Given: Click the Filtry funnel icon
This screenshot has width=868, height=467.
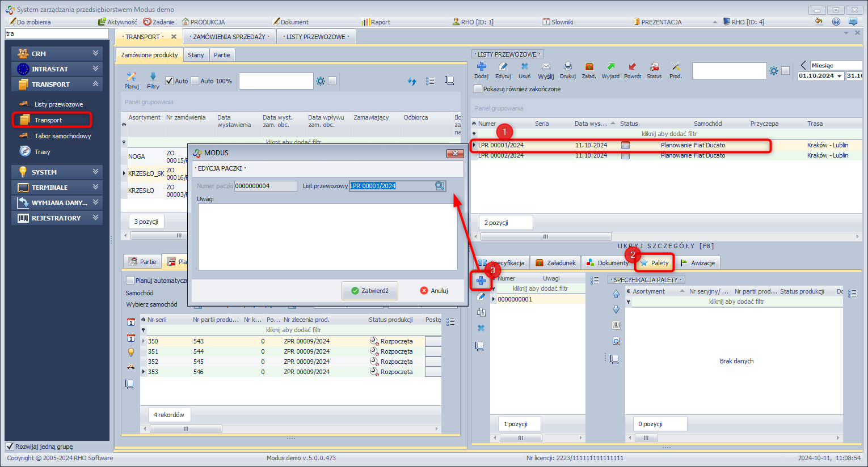Looking at the screenshot, I should tap(153, 77).
